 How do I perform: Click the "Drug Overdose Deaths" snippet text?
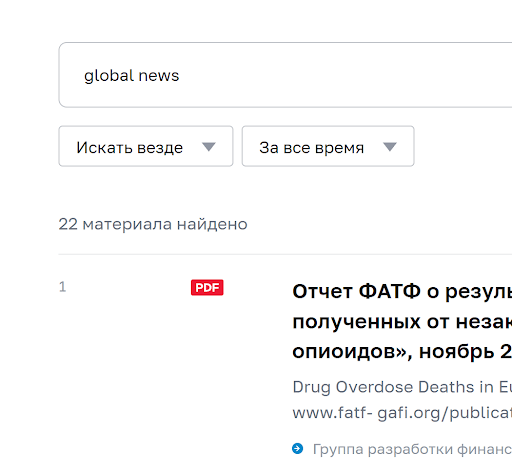[402, 387]
